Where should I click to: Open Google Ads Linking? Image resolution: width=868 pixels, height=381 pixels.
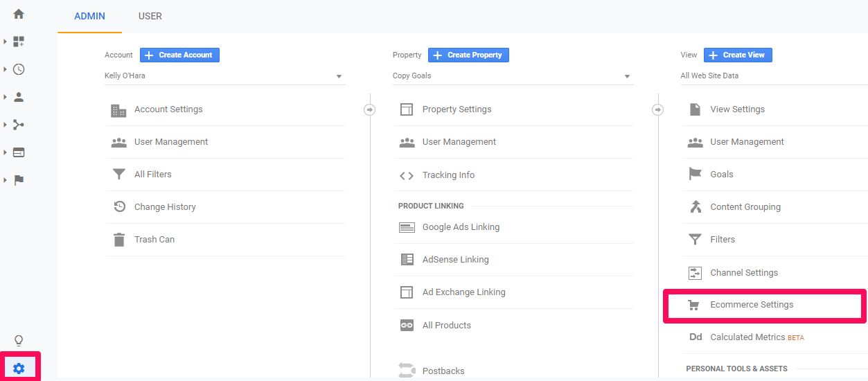tap(460, 227)
